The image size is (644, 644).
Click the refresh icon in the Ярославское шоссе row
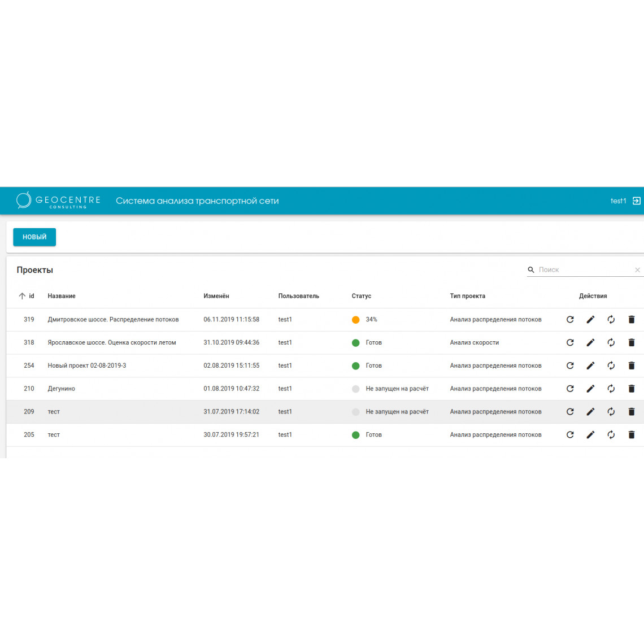(x=570, y=342)
